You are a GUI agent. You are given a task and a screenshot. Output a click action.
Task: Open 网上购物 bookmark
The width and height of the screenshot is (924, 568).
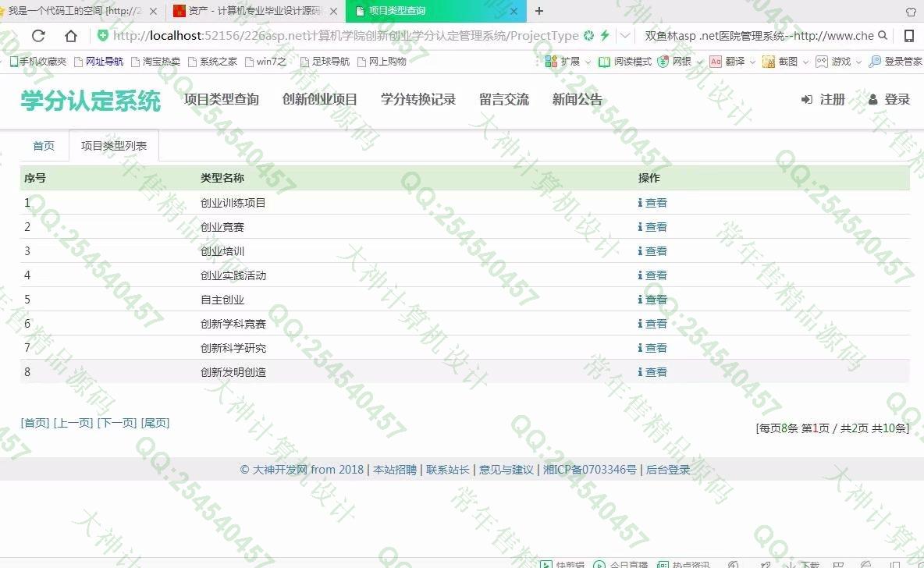click(x=382, y=62)
